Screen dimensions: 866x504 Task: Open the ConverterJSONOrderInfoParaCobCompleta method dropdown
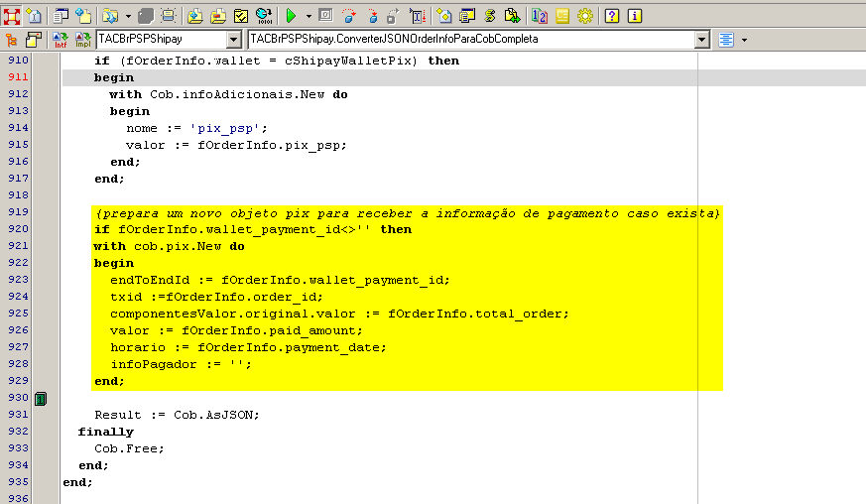[702, 40]
